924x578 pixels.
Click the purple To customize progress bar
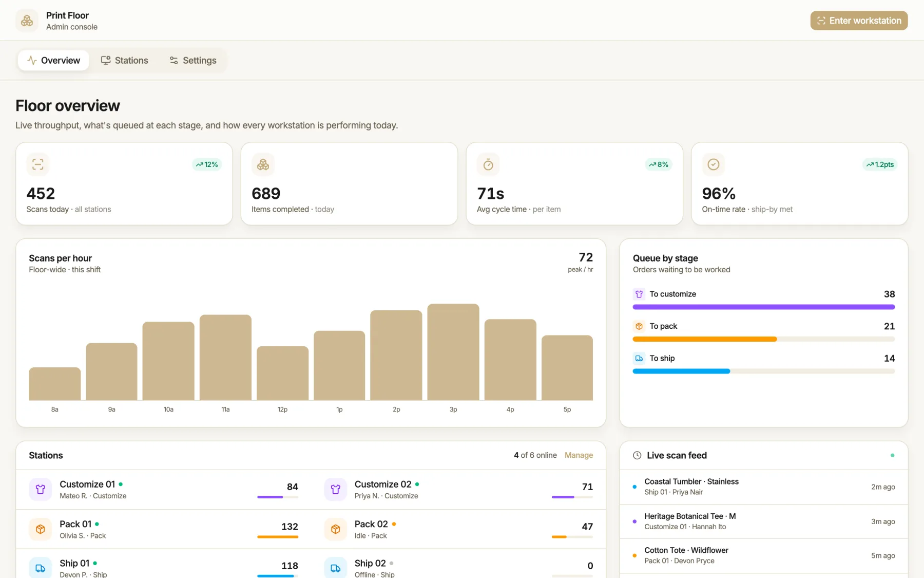pyautogui.click(x=764, y=307)
